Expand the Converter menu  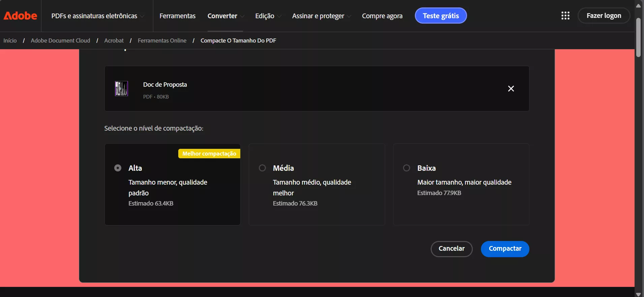coord(225,16)
